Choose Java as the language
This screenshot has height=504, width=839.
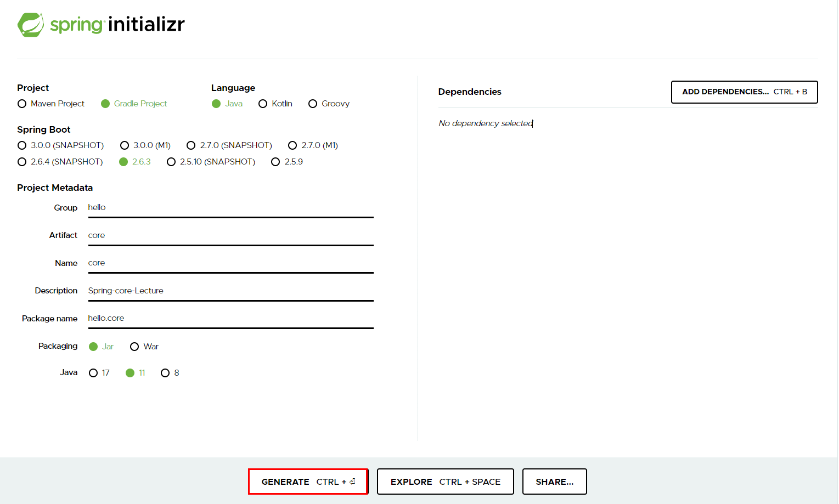pos(227,104)
